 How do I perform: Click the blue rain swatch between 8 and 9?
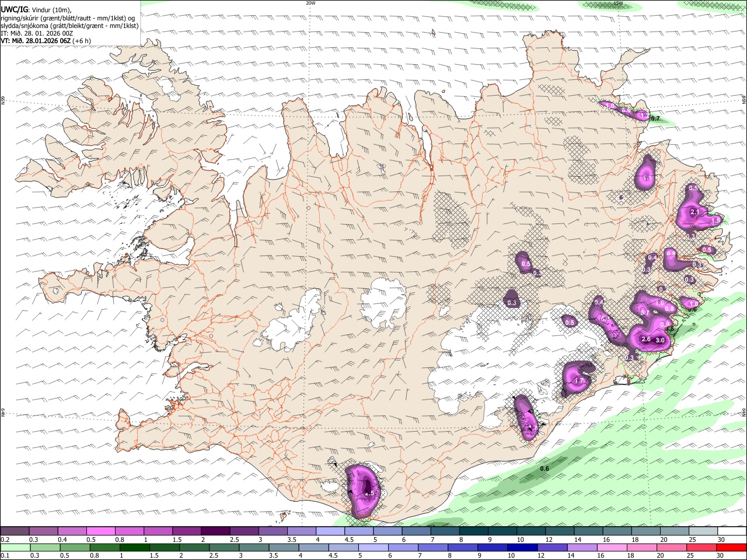(463, 548)
